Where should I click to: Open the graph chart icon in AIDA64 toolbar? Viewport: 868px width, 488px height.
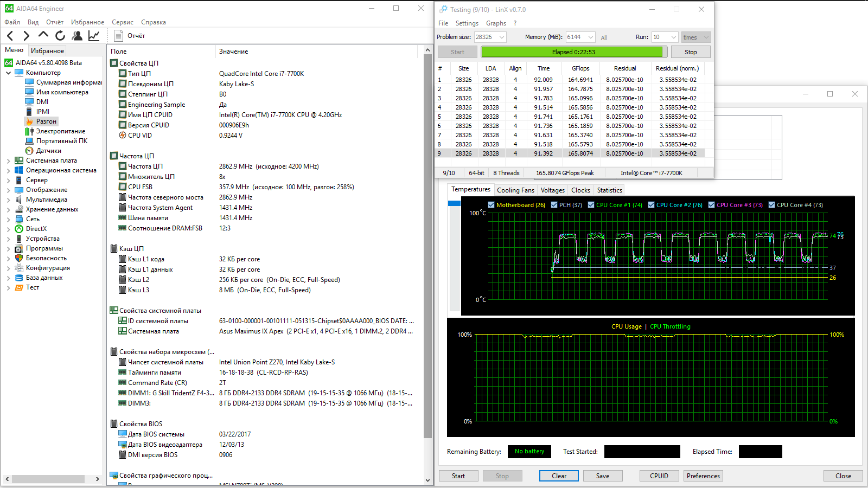pos(94,36)
